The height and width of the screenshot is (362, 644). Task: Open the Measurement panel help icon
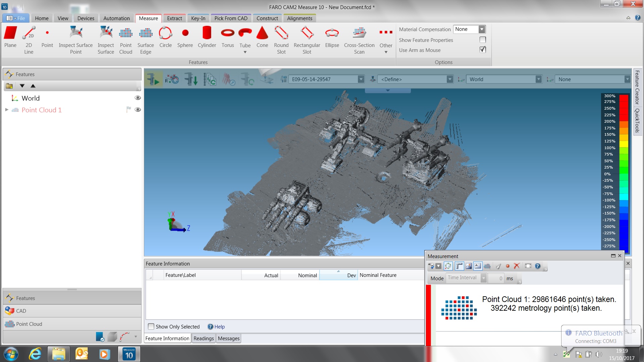coord(538,266)
